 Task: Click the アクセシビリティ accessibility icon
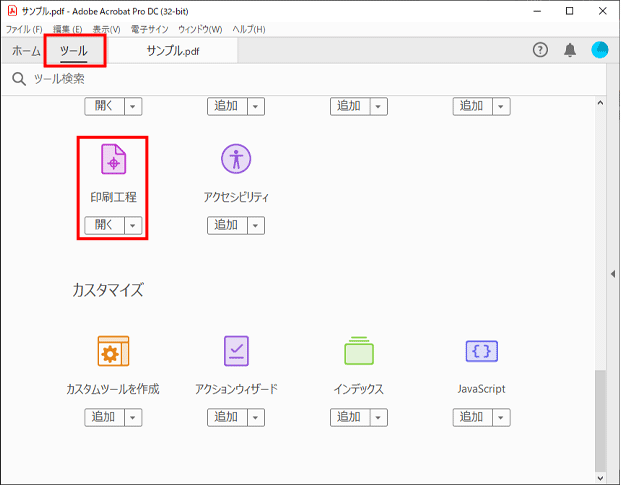(x=236, y=159)
